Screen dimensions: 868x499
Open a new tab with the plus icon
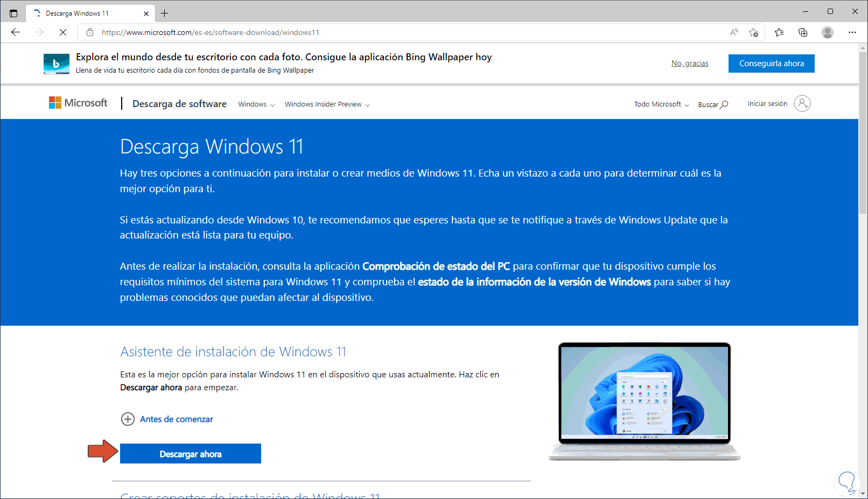[165, 13]
